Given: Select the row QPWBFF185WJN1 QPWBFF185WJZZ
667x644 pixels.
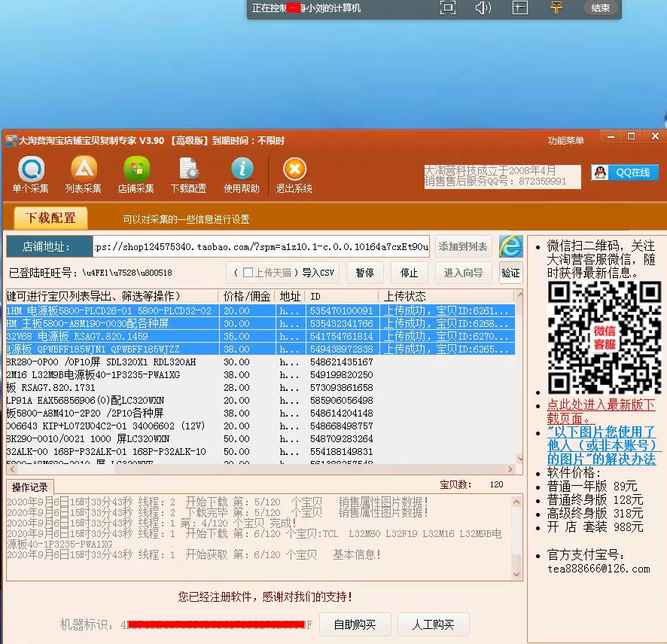Looking at the screenshot, I should tap(260, 349).
